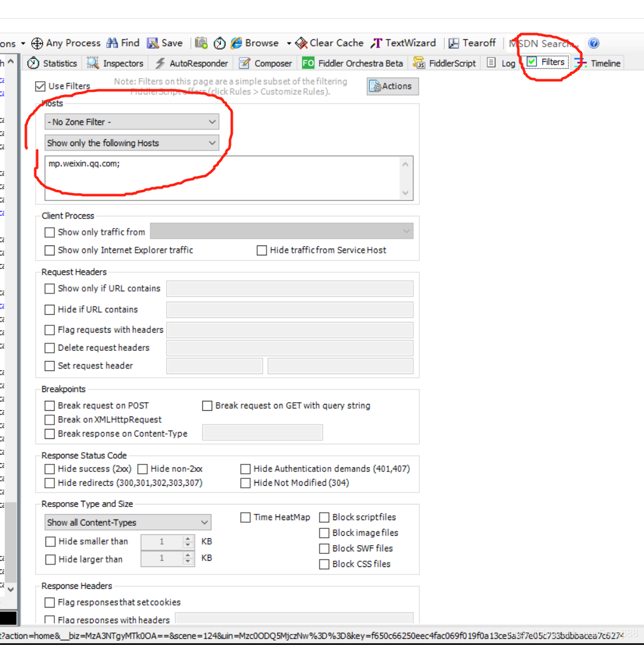The image size is (644, 645).
Task: Check Hide traffic from Service Host
Action: point(261,250)
